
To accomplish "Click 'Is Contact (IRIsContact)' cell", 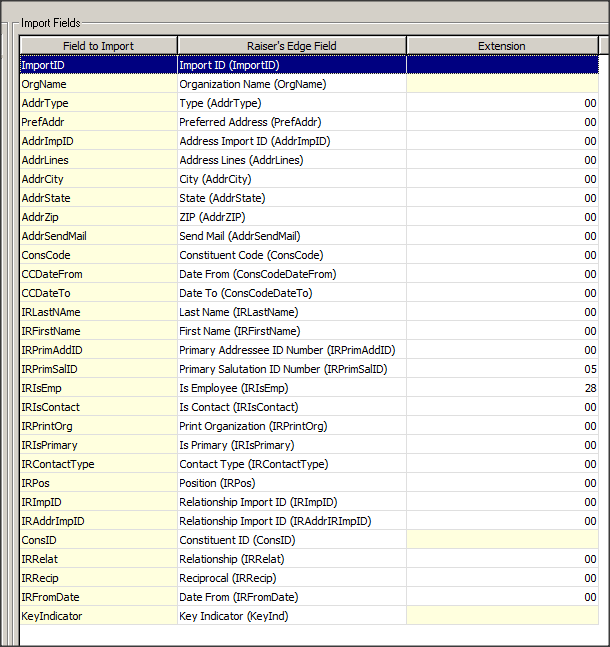I will [292, 407].
